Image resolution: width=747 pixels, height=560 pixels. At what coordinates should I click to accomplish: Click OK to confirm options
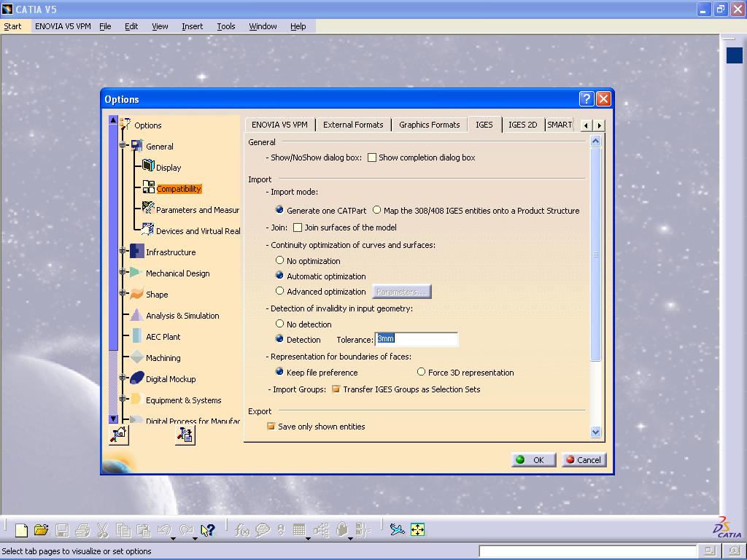[533, 459]
